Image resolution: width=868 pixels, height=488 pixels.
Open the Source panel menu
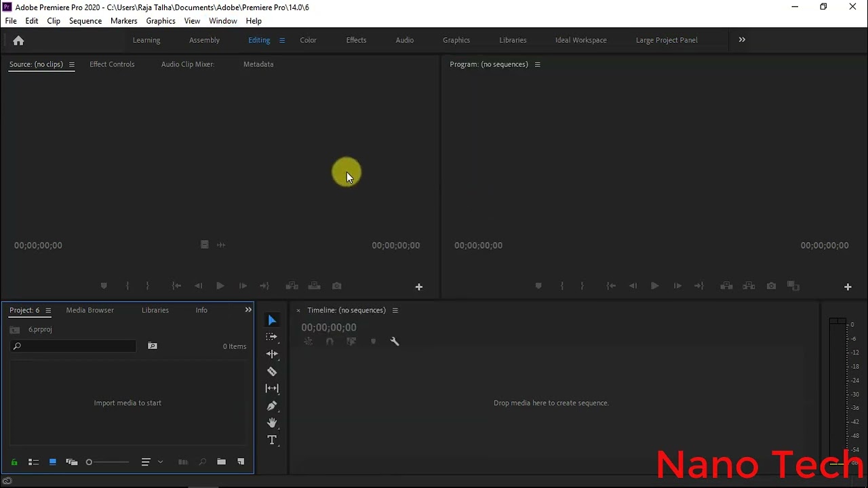[72, 64]
